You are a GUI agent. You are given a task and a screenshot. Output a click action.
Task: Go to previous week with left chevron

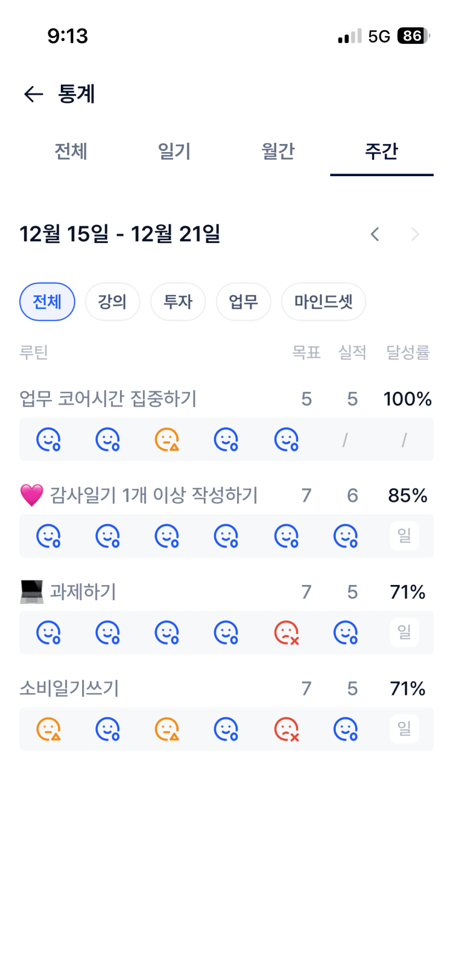pos(375,235)
